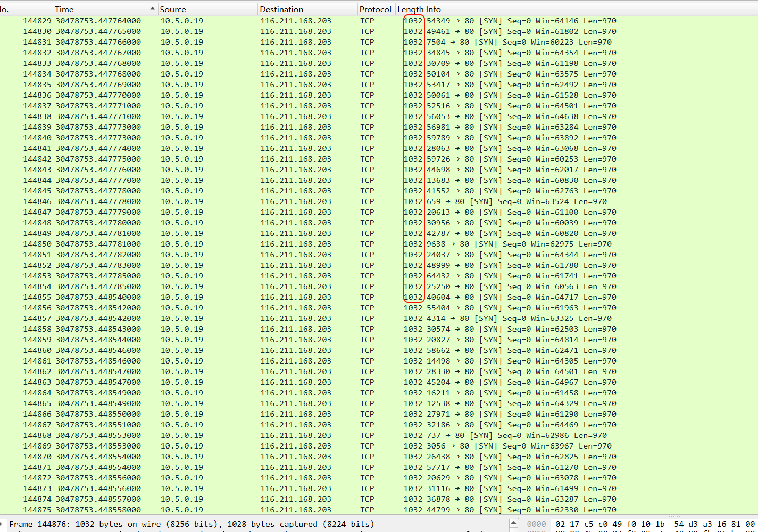Screen dimensions: 758x532
Task: Select packet number 144846
Action: (37, 201)
